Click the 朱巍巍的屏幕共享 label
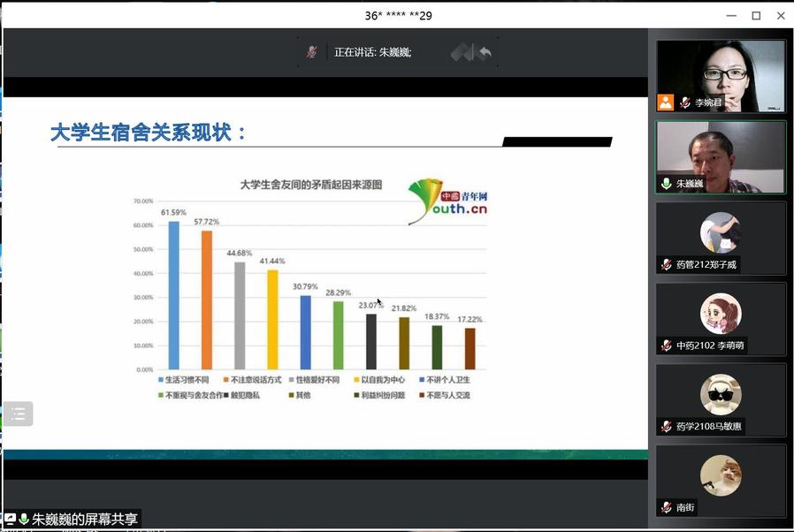This screenshot has height=532, width=794. point(85,520)
